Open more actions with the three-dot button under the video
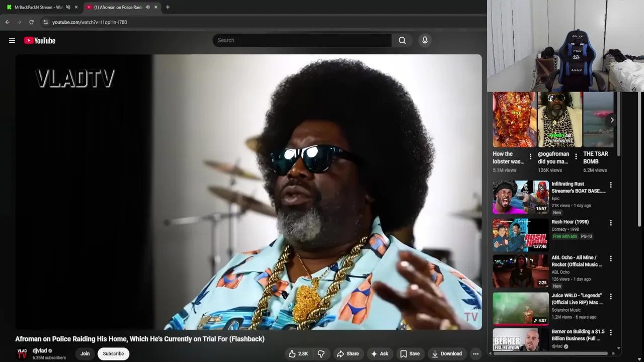This screenshot has width=644, height=362. 475,354
